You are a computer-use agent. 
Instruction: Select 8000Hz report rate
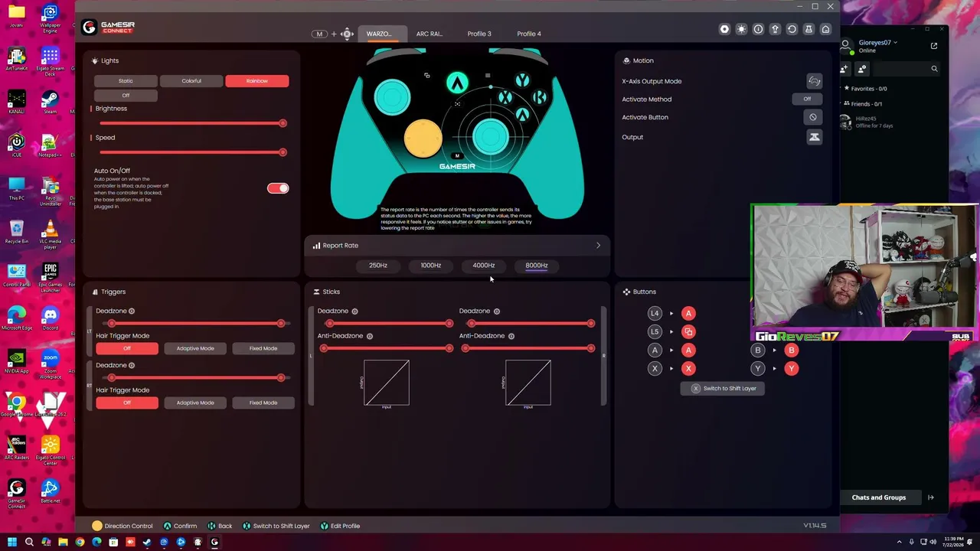537,266
